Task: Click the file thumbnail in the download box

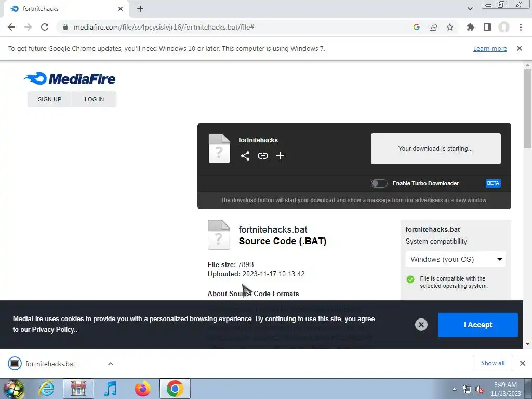Action: point(219,148)
